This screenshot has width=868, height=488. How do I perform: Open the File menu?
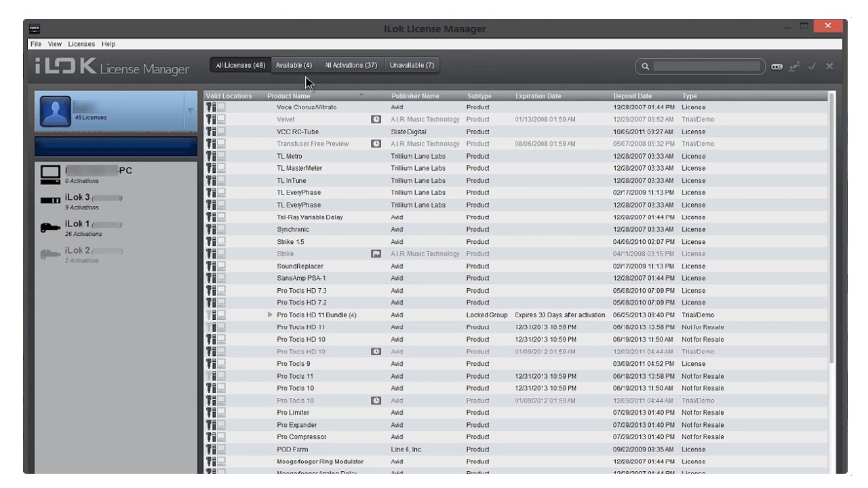click(x=36, y=44)
